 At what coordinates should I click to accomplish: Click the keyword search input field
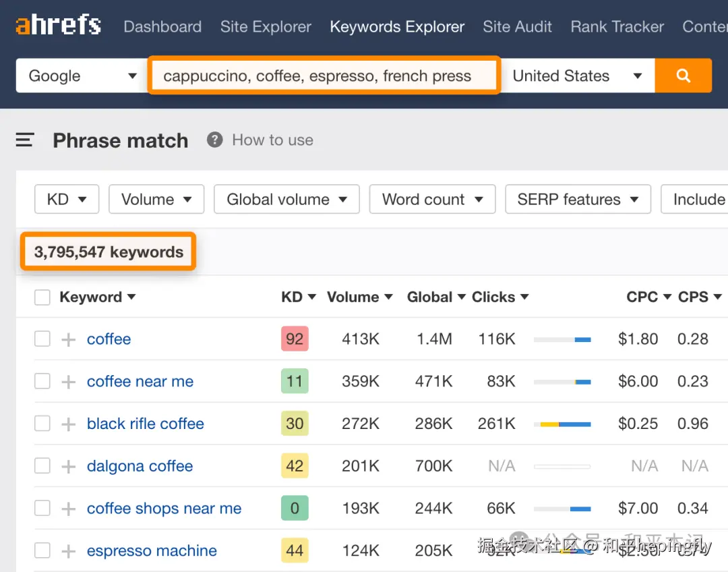coord(324,76)
